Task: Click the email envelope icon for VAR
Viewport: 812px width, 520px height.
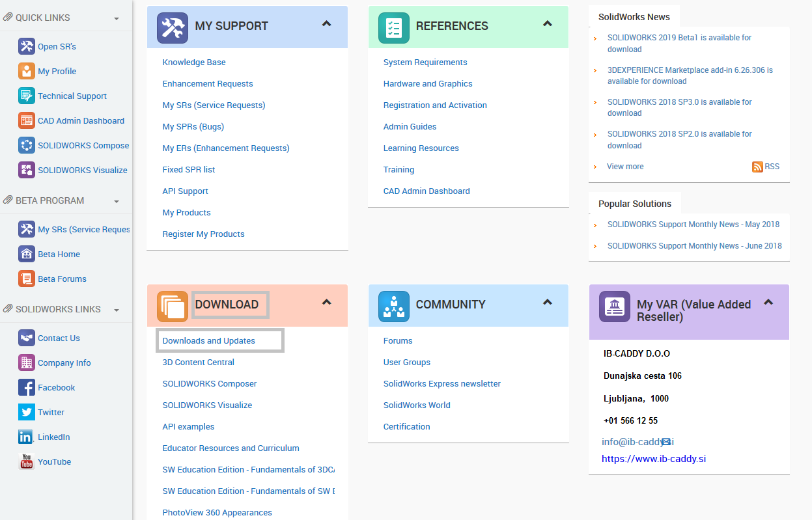Action: 666,442
